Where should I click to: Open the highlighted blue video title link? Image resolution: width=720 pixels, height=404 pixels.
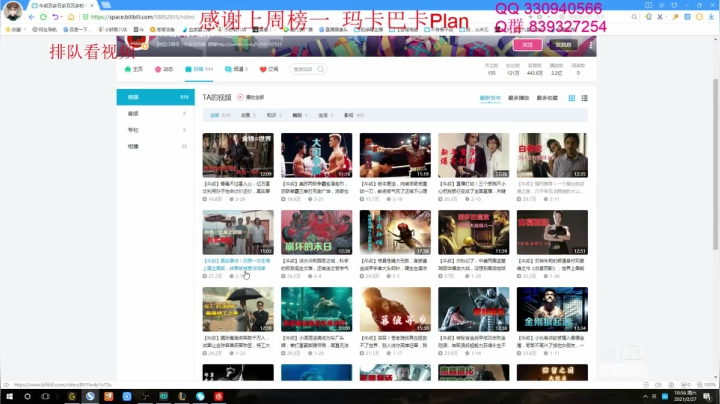[x=237, y=264]
